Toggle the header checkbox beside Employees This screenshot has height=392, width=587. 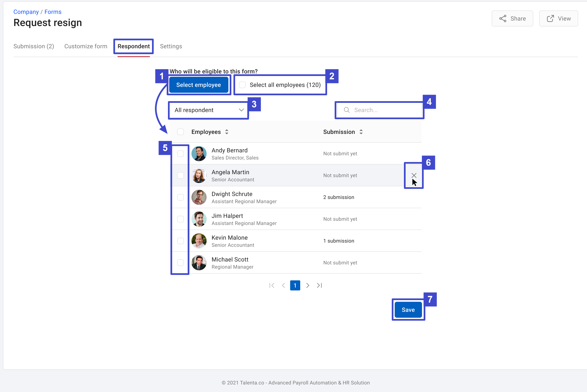click(181, 132)
